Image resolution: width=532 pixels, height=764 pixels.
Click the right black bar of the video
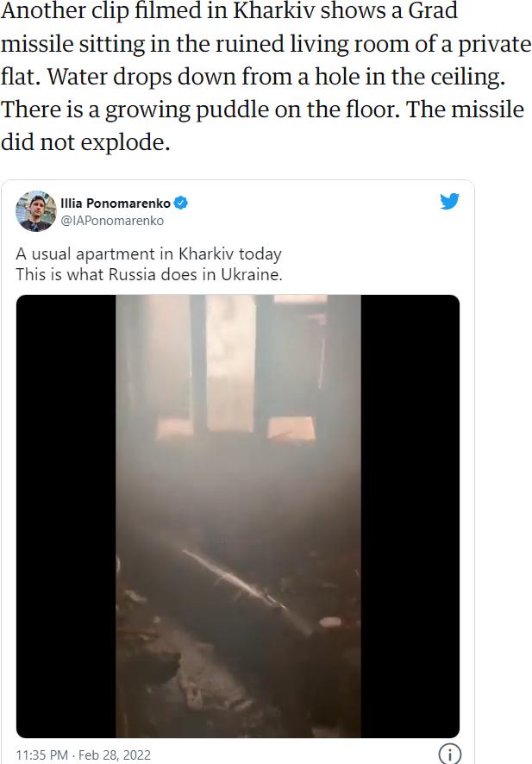click(x=410, y=516)
